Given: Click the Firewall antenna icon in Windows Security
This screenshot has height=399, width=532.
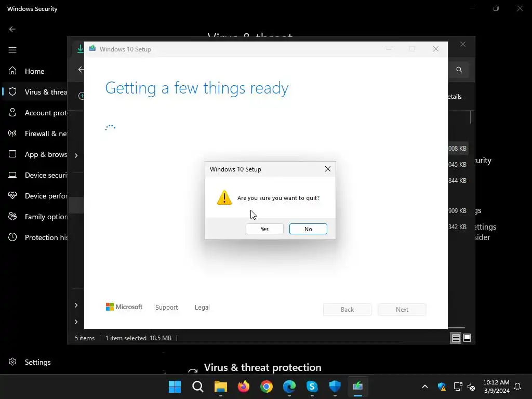Looking at the screenshot, I should 12,134.
